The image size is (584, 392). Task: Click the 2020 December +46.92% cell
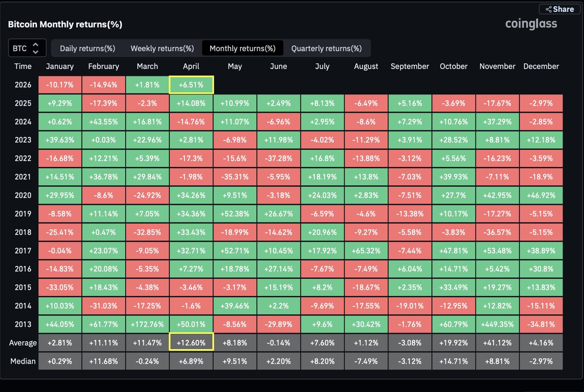541,196
